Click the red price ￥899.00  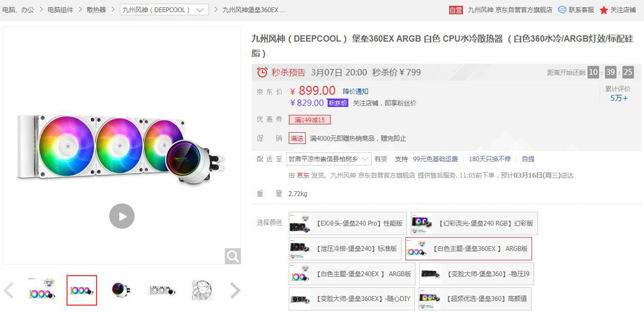pyautogui.click(x=312, y=91)
